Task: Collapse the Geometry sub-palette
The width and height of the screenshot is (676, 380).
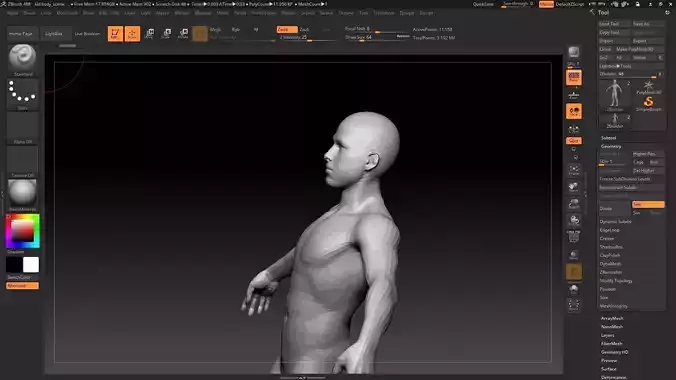Action: pos(611,146)
